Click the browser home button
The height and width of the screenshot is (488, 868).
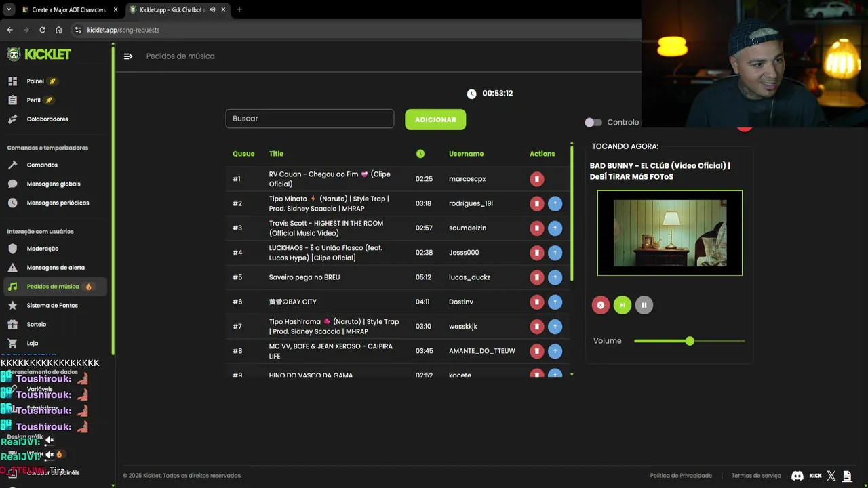[x=59, y=30]
